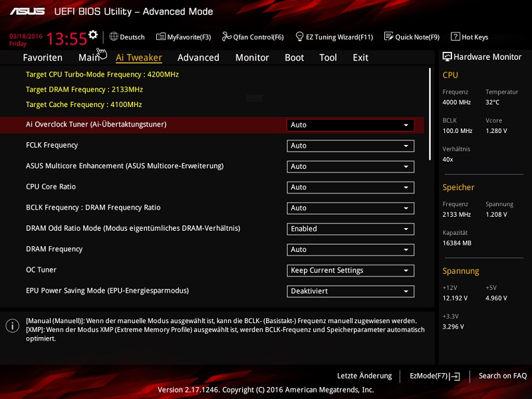Open the Advanced tab
The width and height of the screenshot is (532, 399).
tap(198, 58)
